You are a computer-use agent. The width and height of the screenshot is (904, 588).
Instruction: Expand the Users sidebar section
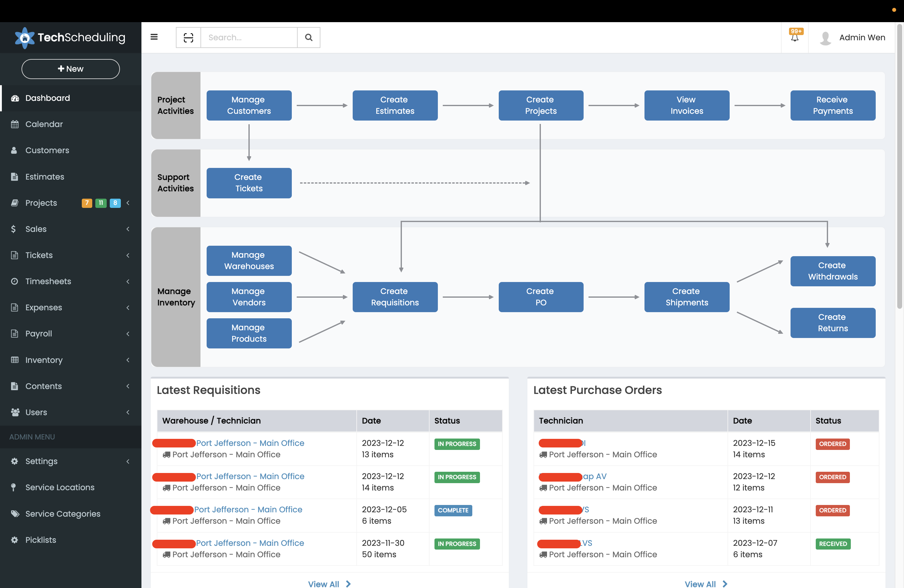pyautogui.click(x=128, y=412)
